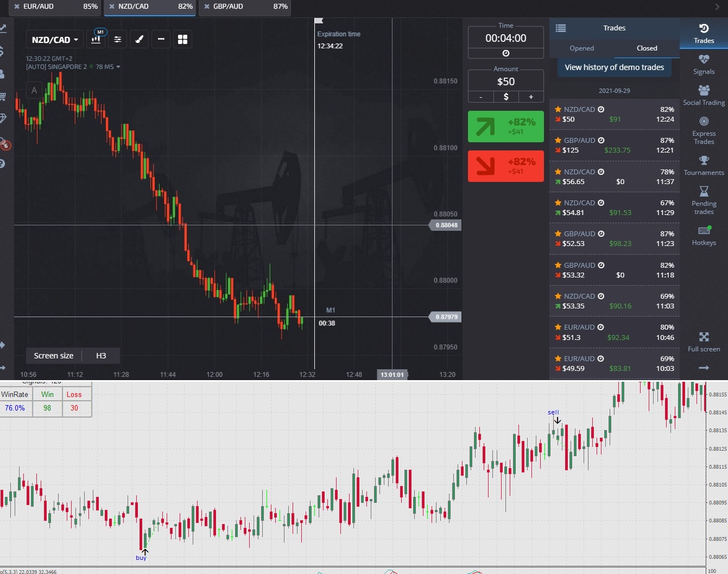Image resolution: width=728 pixels, height=574 pixels.
Task: Expand the AUTO Singapore 2 server dropdown
Action: [x=73, y=67]
